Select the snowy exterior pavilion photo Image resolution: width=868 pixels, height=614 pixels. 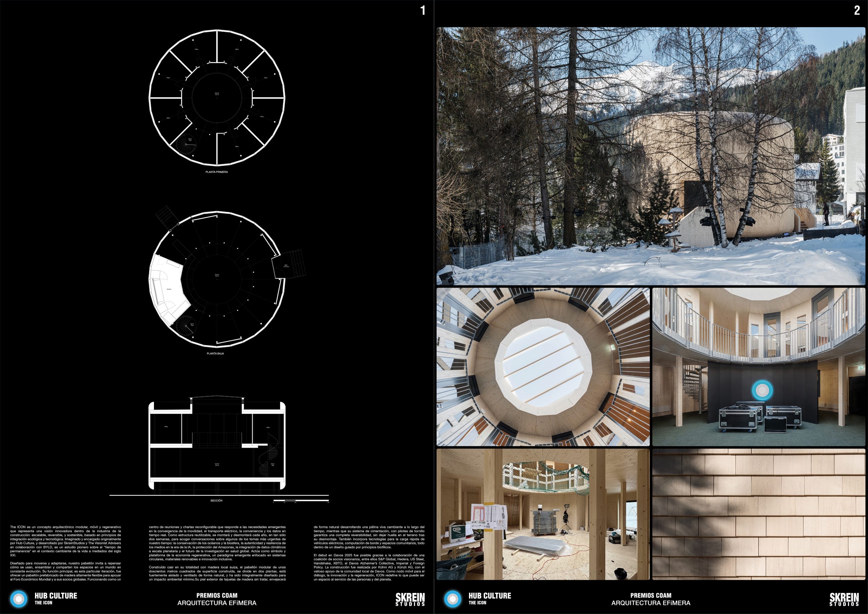(650, 156)
